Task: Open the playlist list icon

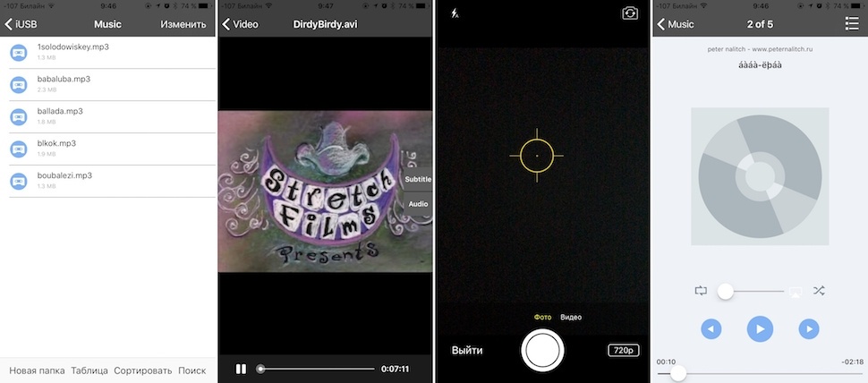Action: pos(852,24)
